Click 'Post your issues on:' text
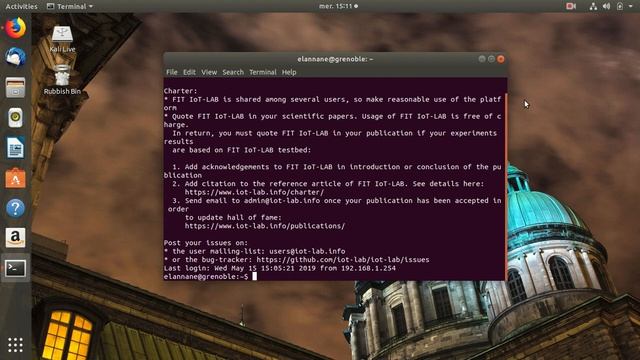Image resolution: width=640 pixels, height=360 pixels. pyautogui.click(x=206, y=243)
